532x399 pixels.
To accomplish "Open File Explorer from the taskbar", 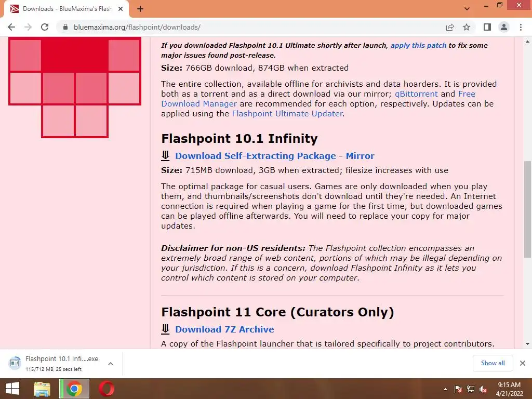I will [x=42, y=389].
